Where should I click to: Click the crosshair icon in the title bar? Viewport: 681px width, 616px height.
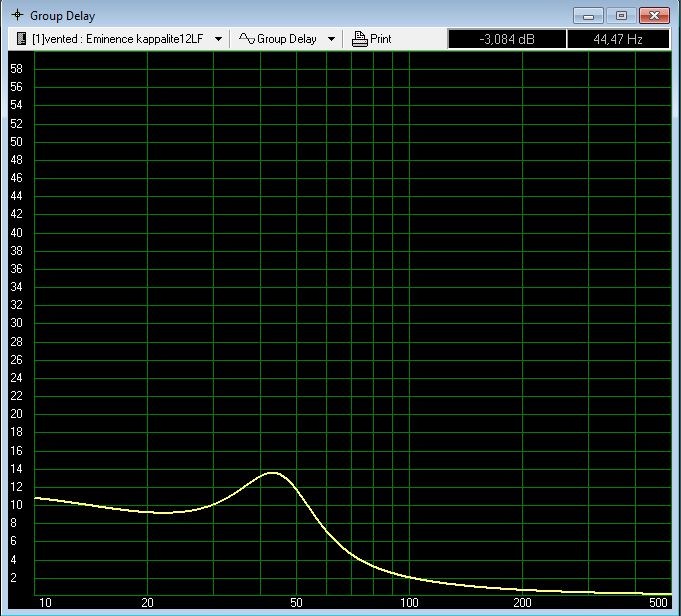16,16
